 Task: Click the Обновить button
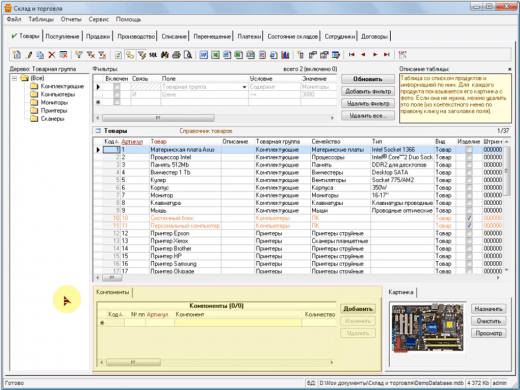pyautogui.click(x=368, y=79)
